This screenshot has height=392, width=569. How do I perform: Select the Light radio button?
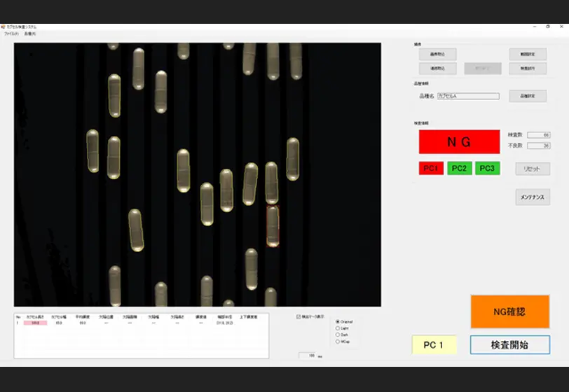click(x=338, y=328)
